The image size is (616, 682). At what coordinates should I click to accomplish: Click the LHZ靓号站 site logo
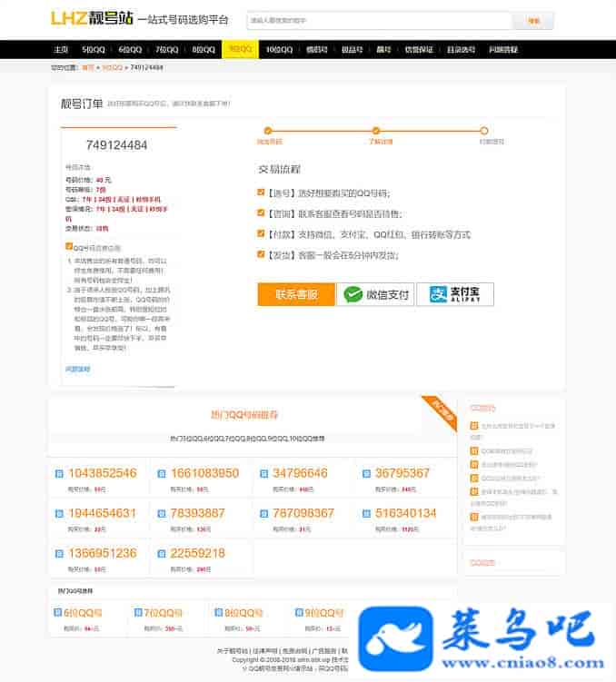click(92, 18)
